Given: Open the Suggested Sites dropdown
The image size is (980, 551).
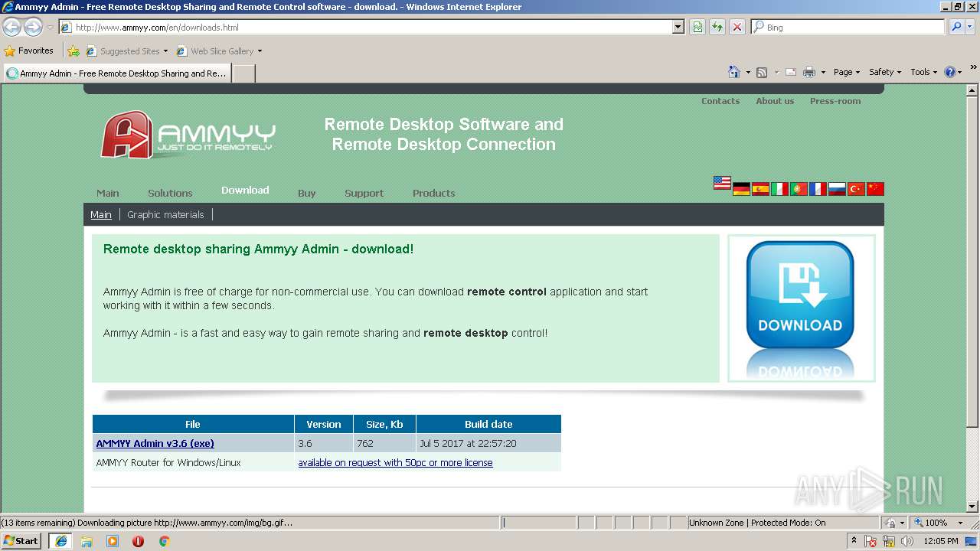Looking at the screenshot, I should click(x=165, y=51).
